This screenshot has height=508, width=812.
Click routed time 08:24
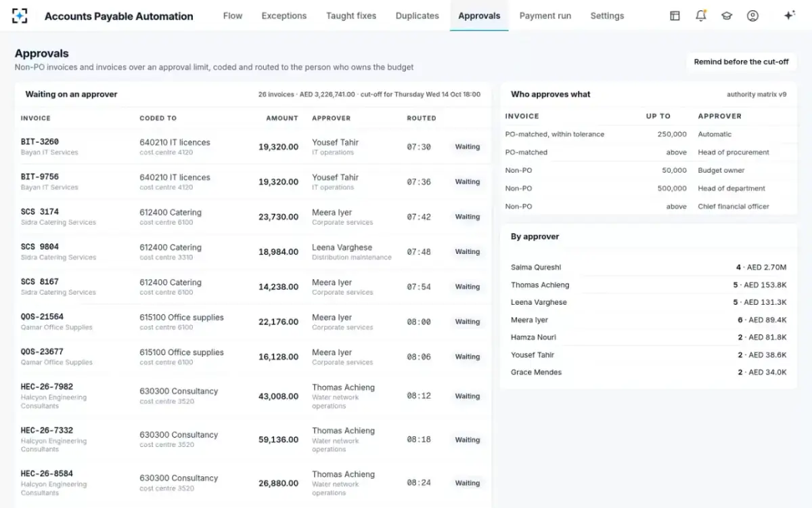pyautogui.click(x=419, y=484)
